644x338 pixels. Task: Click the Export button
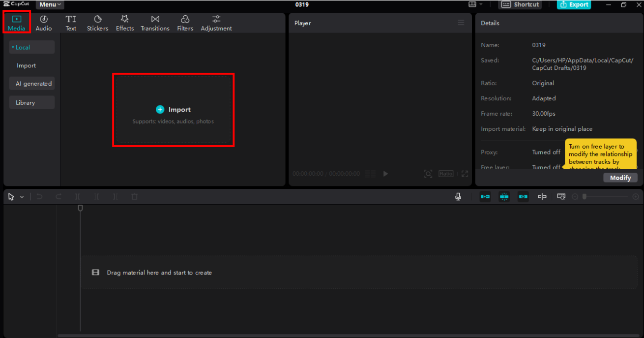pos(574,4)
